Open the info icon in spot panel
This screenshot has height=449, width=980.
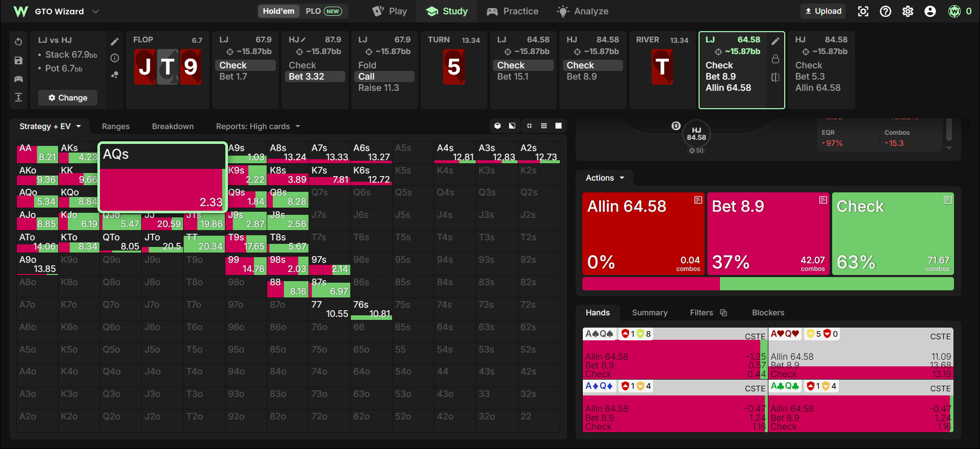pos(115,58)
